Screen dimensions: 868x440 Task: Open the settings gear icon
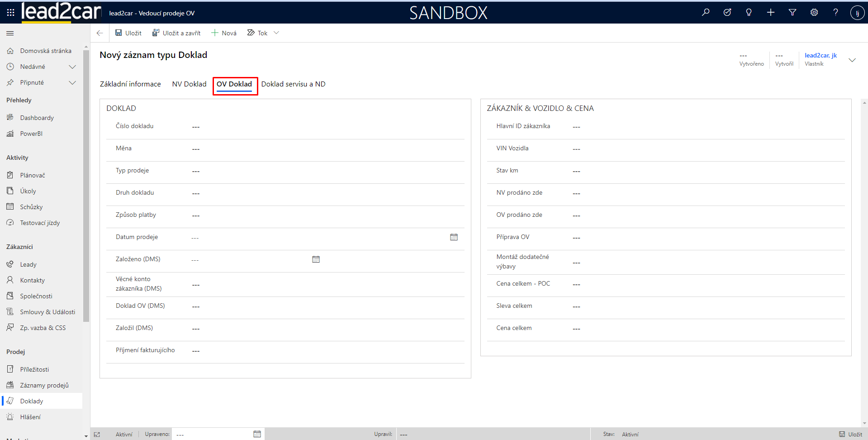[x=814, y=13]
